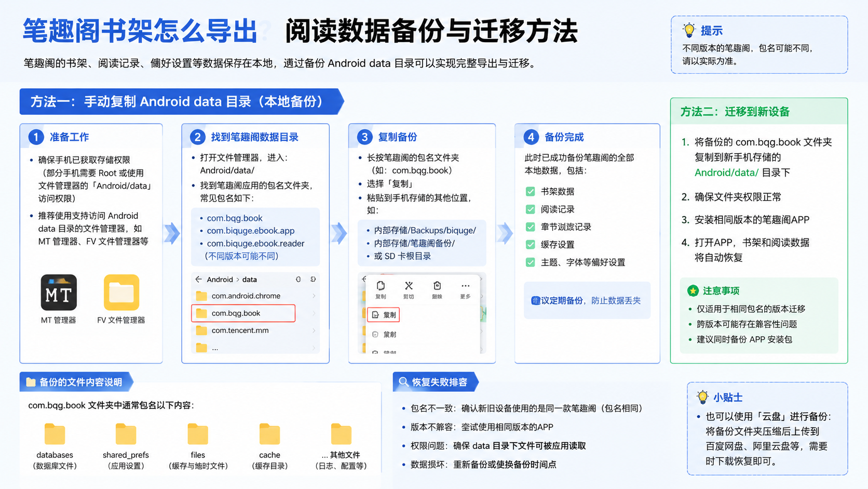Expand the com.android.chrome row chevron
This screenshot has width=868, height=489.
(x=314, y=296)
